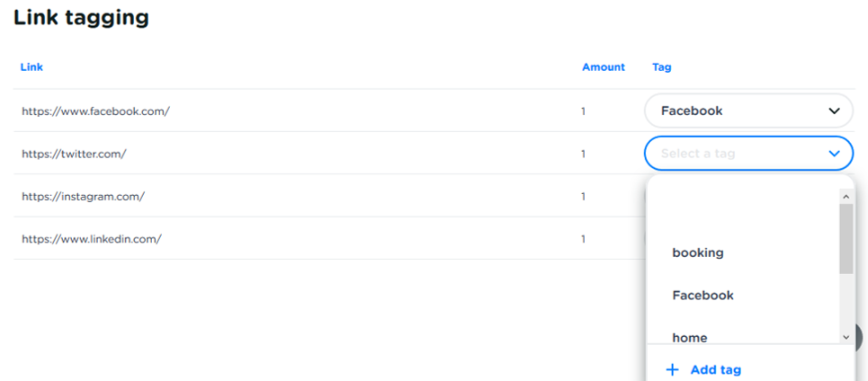This screenshot has width=868, height=381.
Task: Open the https://www.facebook.com/ link
Action: point(96,111)
